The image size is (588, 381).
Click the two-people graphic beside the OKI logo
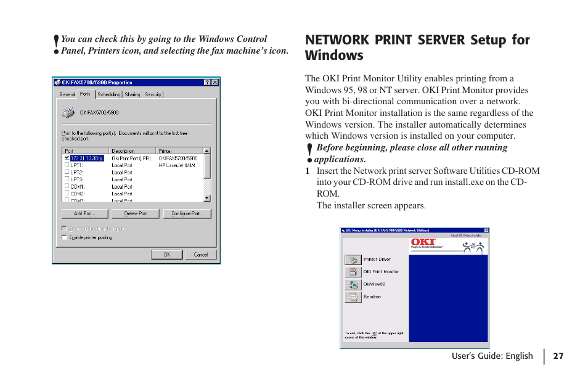tap(473, 247)
